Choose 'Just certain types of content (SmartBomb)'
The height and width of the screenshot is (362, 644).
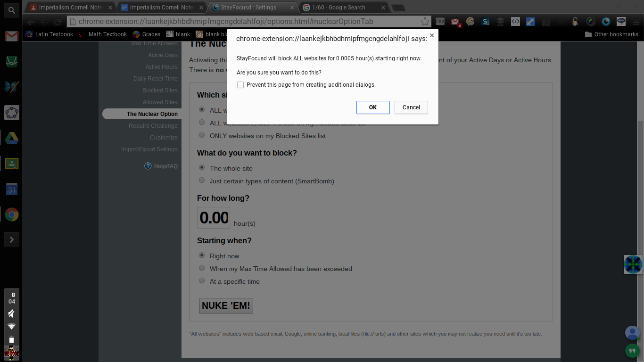click(x=202, y=180)
